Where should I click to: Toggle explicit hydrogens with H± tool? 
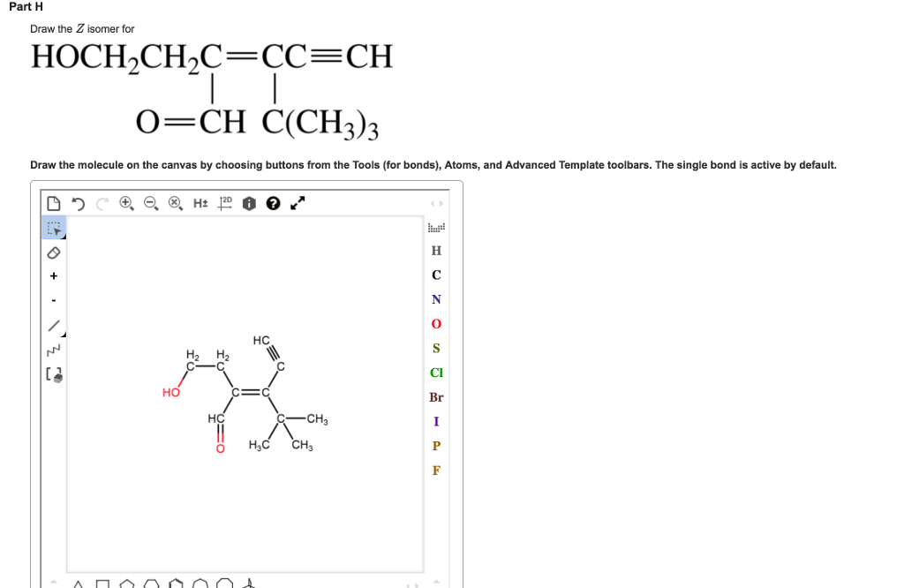point(199,202)
